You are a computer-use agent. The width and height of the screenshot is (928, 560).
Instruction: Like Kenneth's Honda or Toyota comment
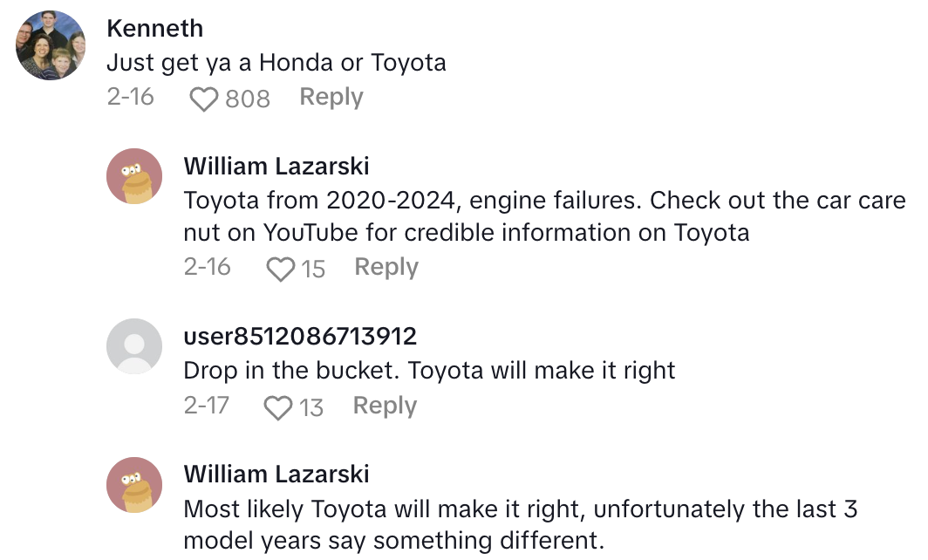[x=203, y=99]
